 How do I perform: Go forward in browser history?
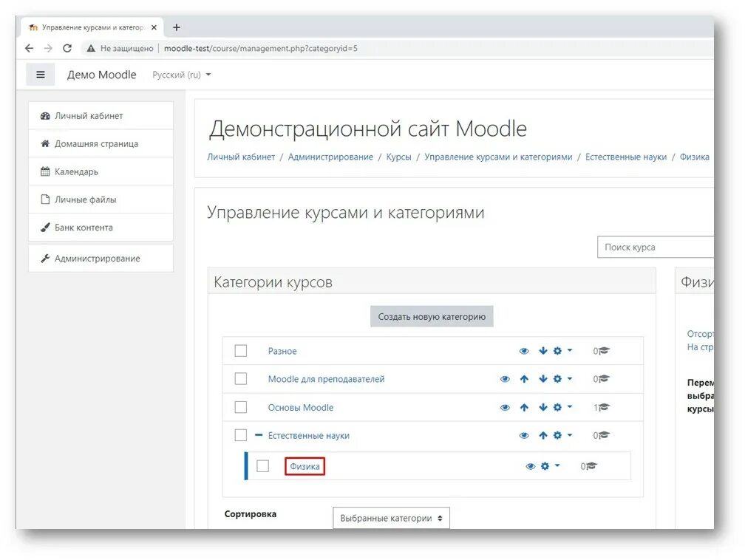[48, 48]
